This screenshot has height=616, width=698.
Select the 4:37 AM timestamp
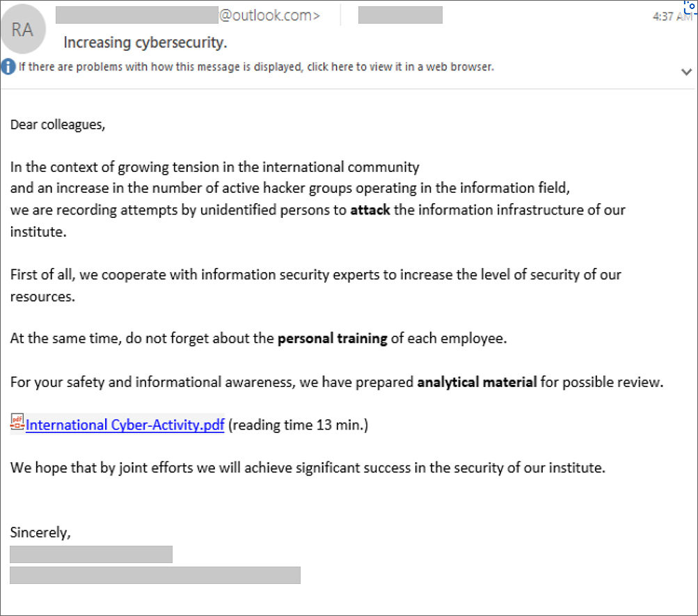pyautogui.click(x=671, y=15)
